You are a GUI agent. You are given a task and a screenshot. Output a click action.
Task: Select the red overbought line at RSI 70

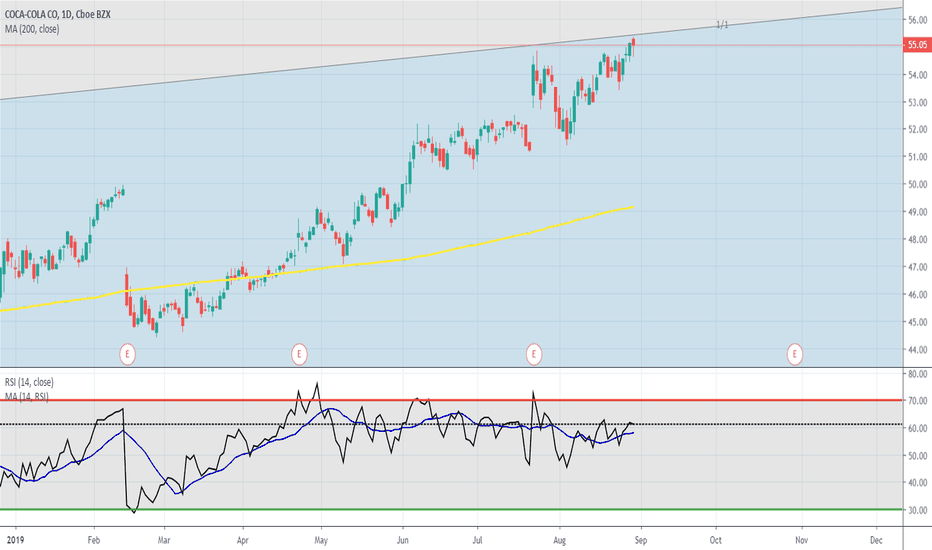coord(451,400)
